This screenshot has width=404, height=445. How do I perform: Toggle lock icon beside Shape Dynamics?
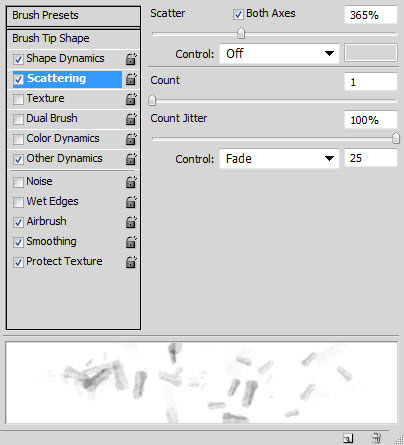131,59
